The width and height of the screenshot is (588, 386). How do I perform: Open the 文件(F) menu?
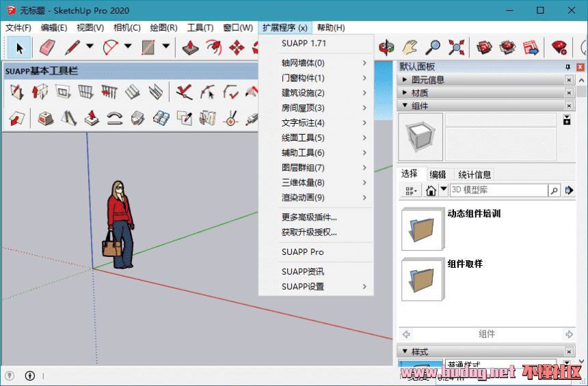coord(18,28)
